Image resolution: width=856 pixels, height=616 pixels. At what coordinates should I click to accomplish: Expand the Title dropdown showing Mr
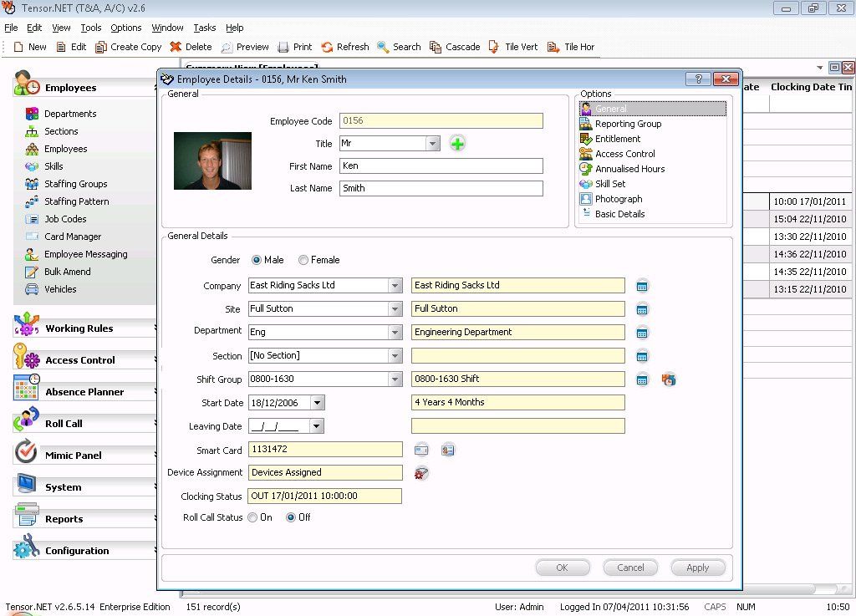tap(433, 144)
